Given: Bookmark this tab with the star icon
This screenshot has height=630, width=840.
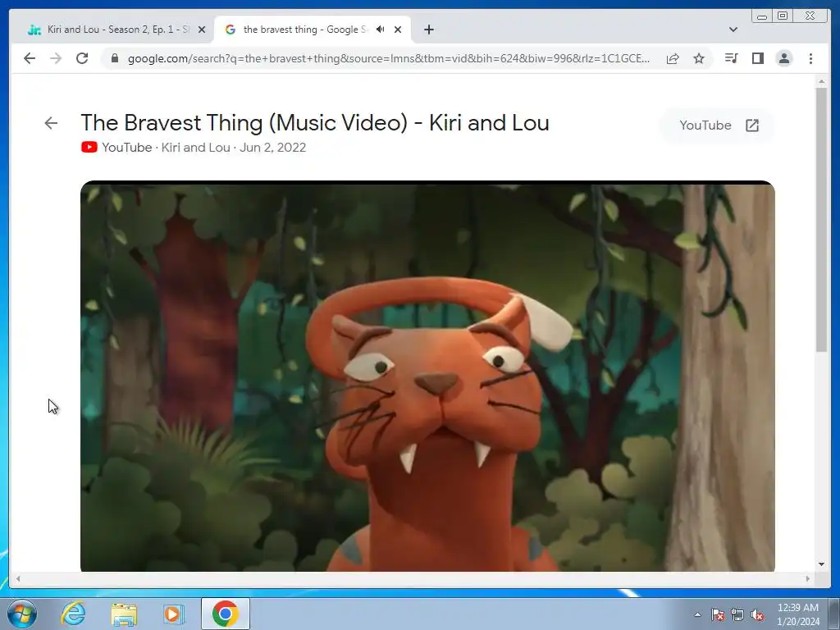Looking at the screenshot, I should [699, 58].
